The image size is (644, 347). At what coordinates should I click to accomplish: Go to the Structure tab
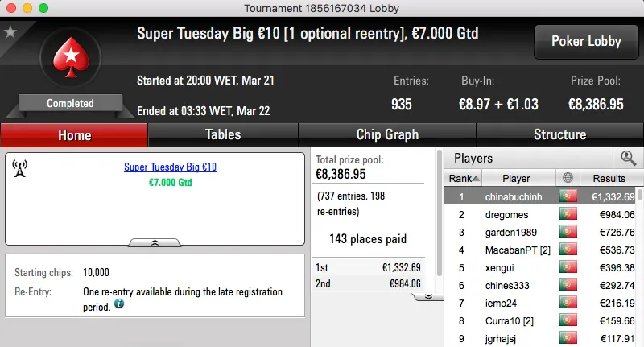[559, 134]
